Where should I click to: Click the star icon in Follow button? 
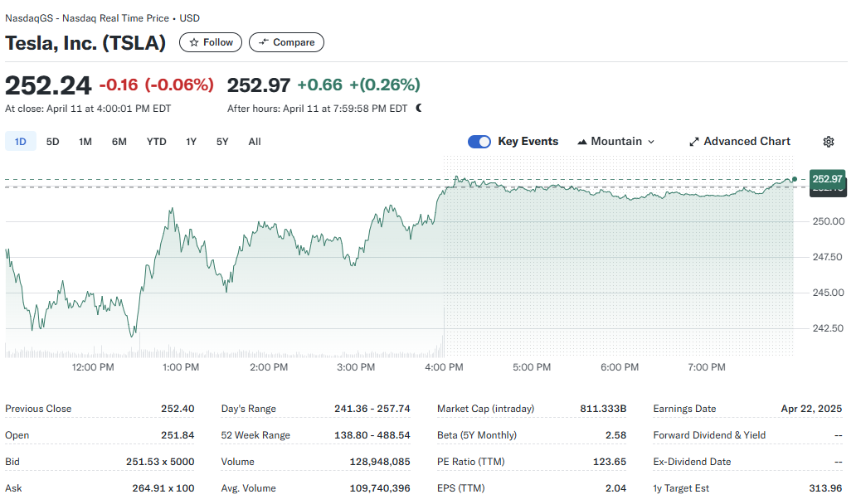click(x=194, y=42)
